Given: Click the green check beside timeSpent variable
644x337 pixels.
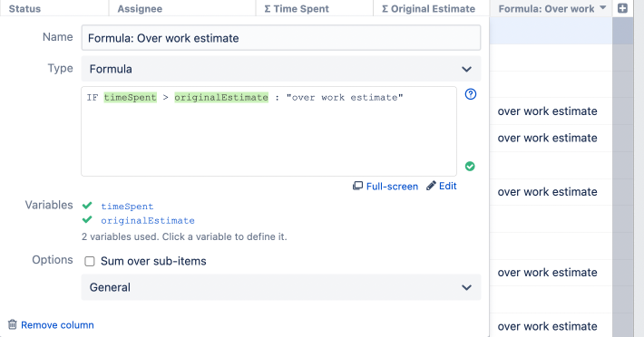Looking at the screenshot, I should (87, 206).
